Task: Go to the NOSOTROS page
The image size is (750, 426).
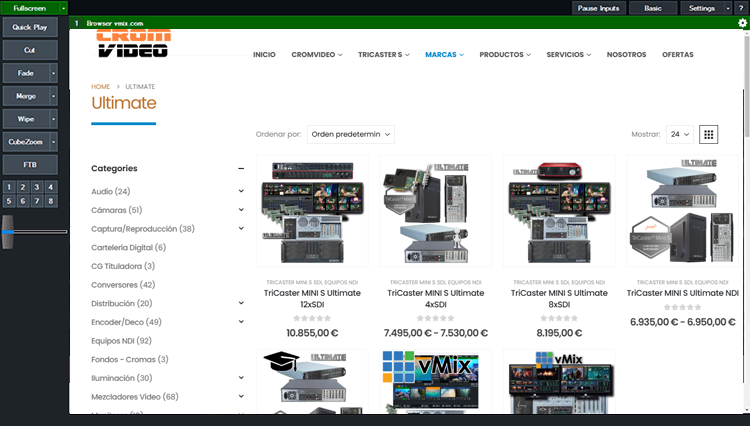Action: pyautogui.click(x=626, y=55)
